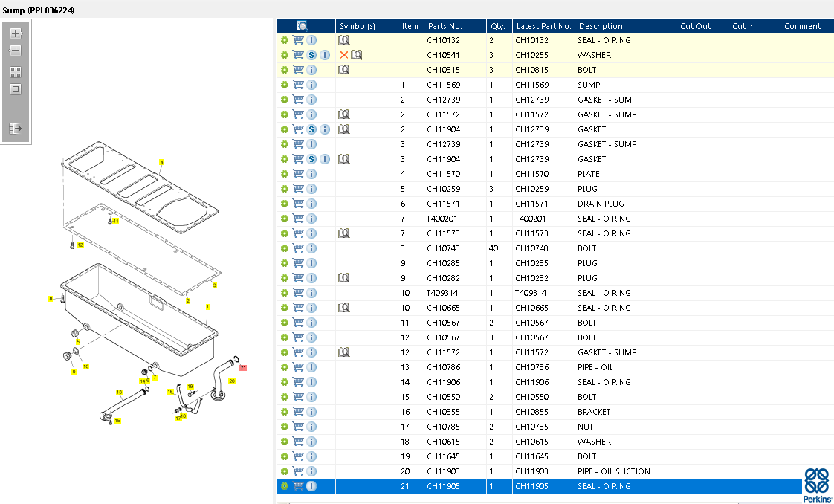Screen dimensions: 834x504
Task: Open symbol book icon for CH10815 BOLT
Action: (344, 70)
